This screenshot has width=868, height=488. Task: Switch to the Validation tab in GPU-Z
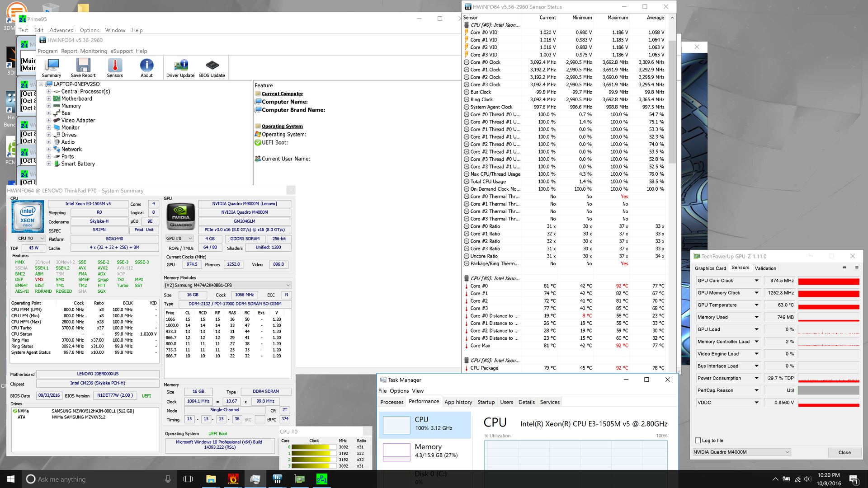point(765,268)
